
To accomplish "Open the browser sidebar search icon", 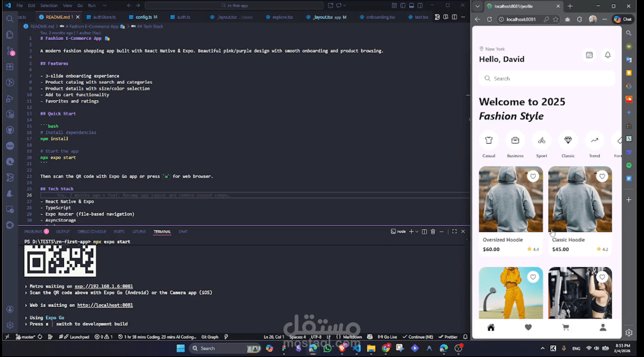I will point(629,33).
